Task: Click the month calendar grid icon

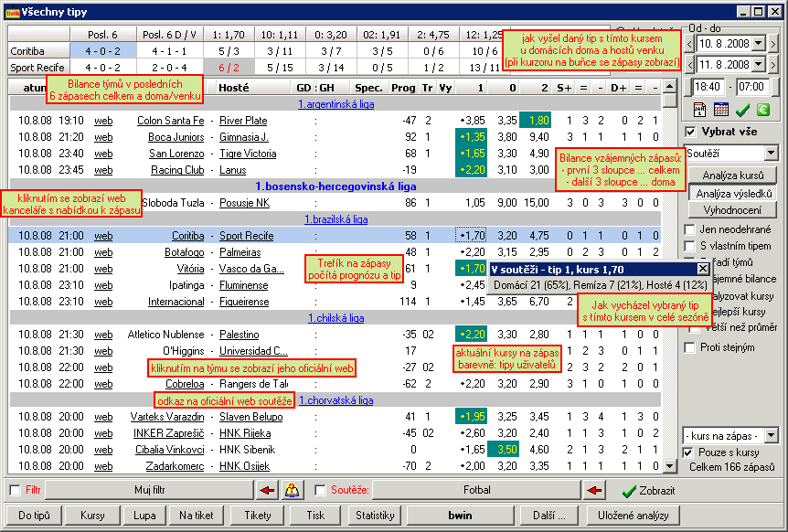Action: [x=720, y=109]
